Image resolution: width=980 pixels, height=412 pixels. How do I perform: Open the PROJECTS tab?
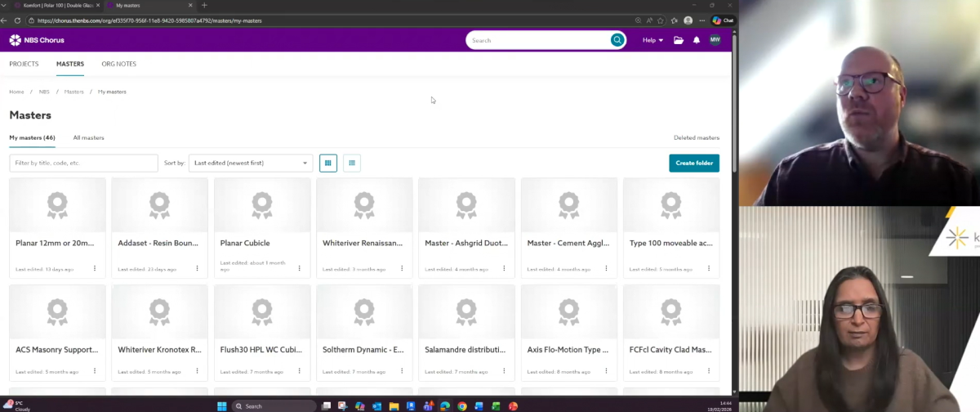pos(24,64)
